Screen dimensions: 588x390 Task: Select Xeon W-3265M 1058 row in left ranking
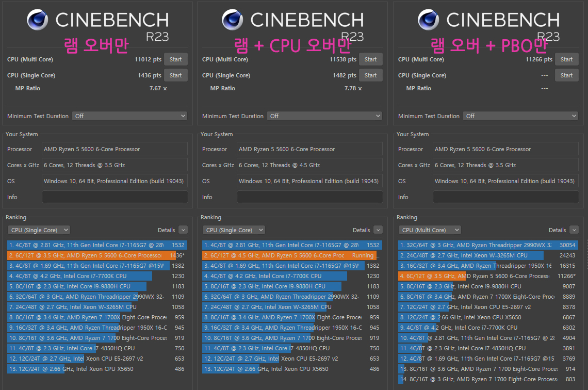click(x=97, y=307)
